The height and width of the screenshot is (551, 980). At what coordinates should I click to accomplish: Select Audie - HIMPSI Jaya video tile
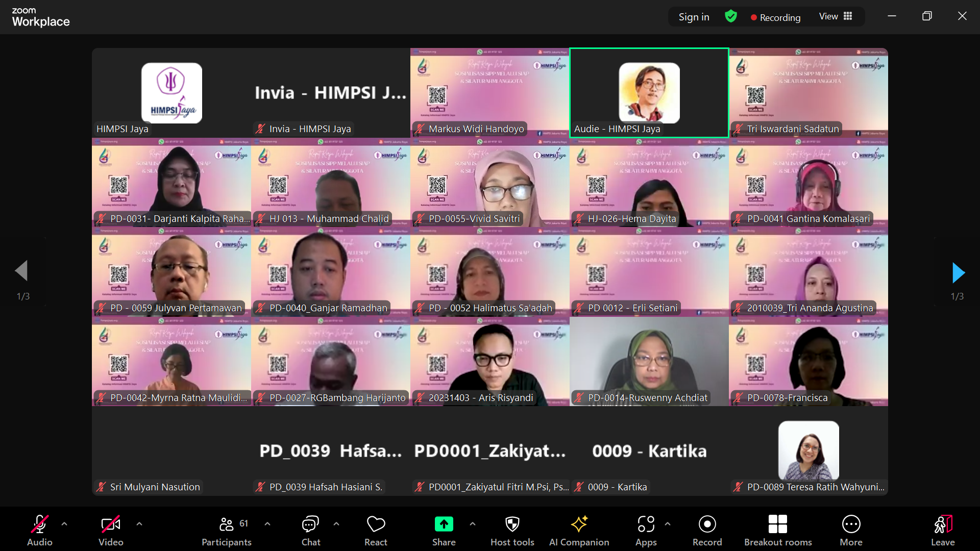coord(649,93)
